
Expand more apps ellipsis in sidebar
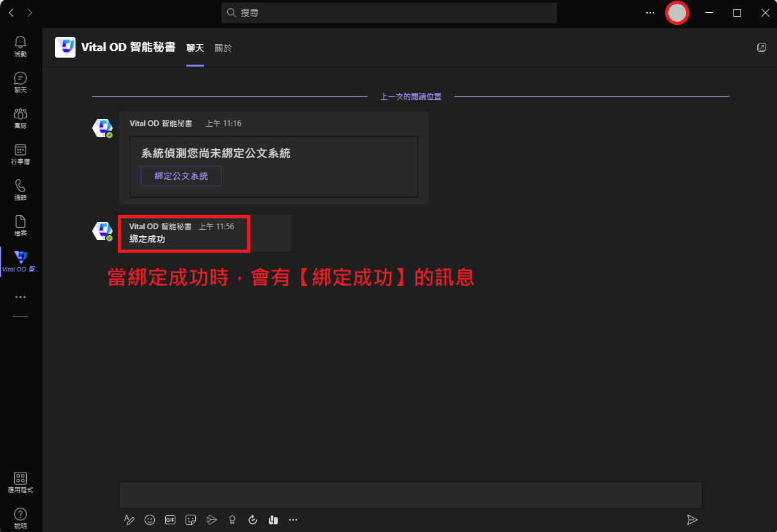click(20, 297)
